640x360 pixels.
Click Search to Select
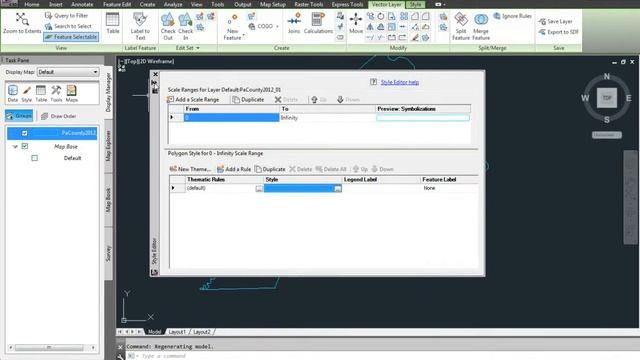click(x=68, y=26)
